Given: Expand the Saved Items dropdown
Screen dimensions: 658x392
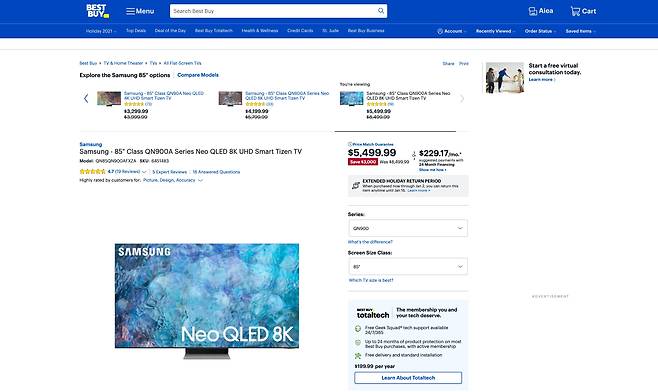Looking at the screenshot, I should coord(580,31).
